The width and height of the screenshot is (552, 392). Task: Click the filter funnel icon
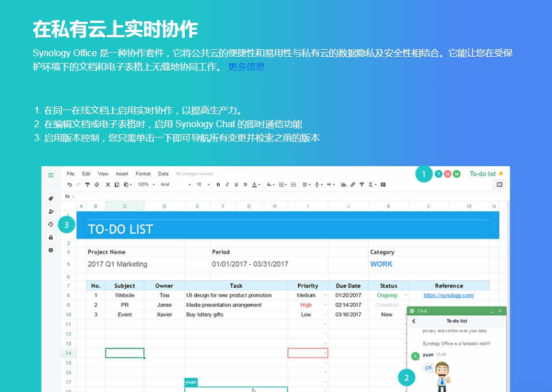[361, 185]
